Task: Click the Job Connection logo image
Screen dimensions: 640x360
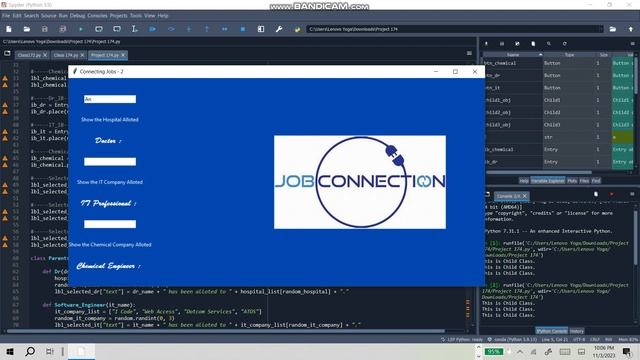Action: pos(360,182)
